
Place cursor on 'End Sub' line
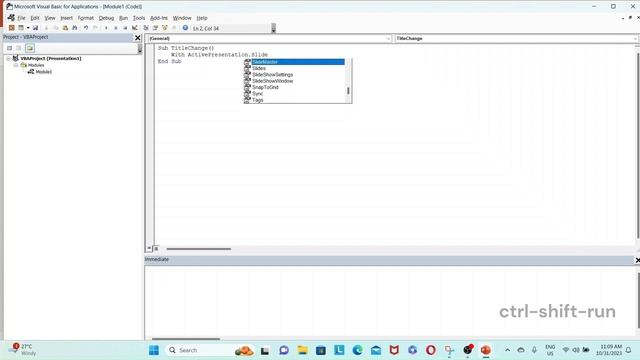(170, 61)
